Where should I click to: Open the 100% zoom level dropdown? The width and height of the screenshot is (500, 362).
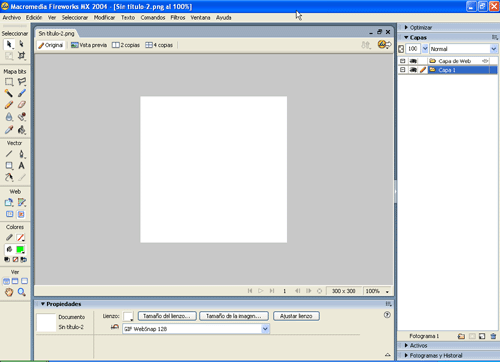point(387,291)
